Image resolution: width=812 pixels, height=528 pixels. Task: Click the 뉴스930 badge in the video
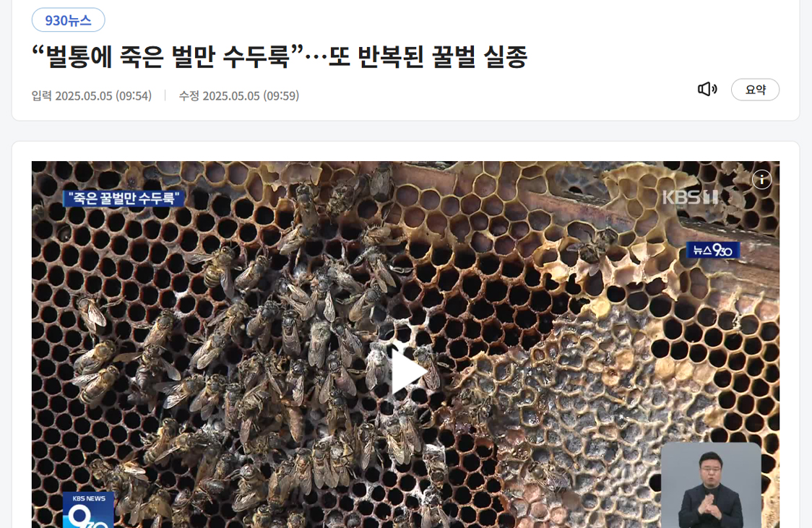(712, 250)
